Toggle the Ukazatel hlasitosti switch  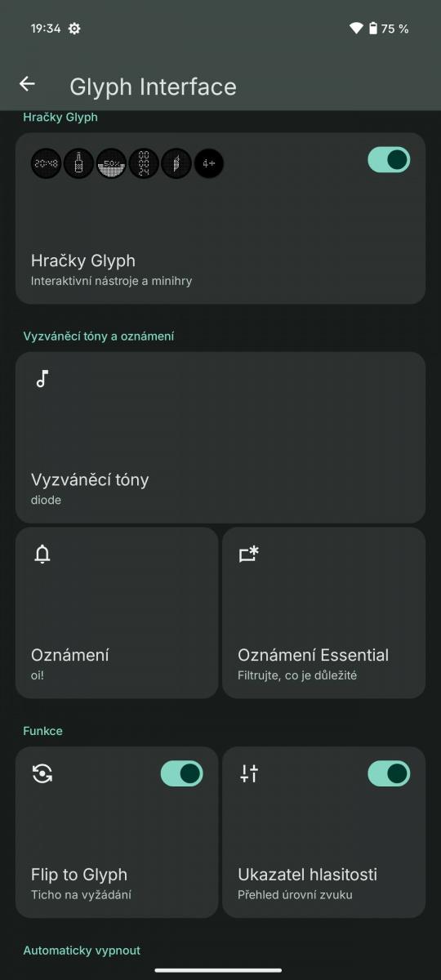point(389,773)
